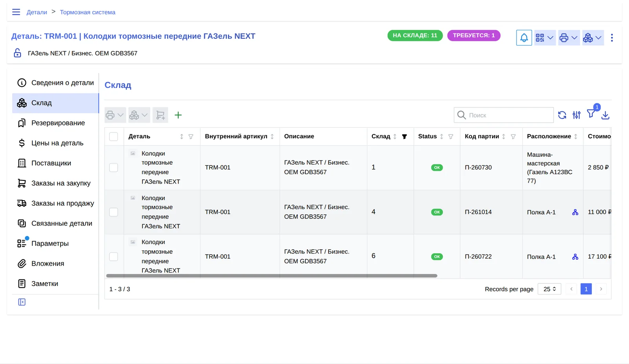Expand the QR code actions dropdown
The image size is (629, 364).
tap(545, 38)
